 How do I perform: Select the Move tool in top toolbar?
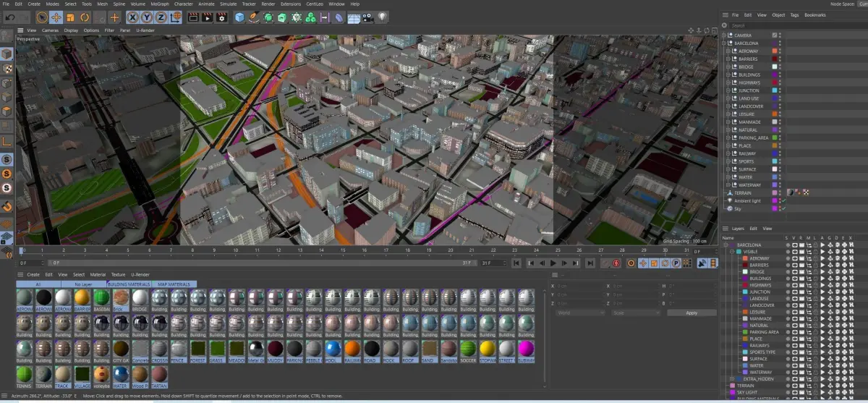click(56, 17)
